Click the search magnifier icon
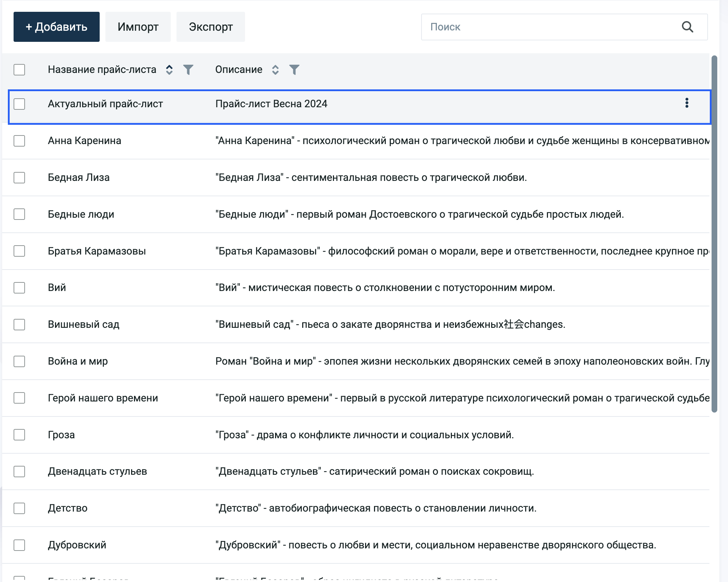The image size is (728, 582). pos(687,27)
